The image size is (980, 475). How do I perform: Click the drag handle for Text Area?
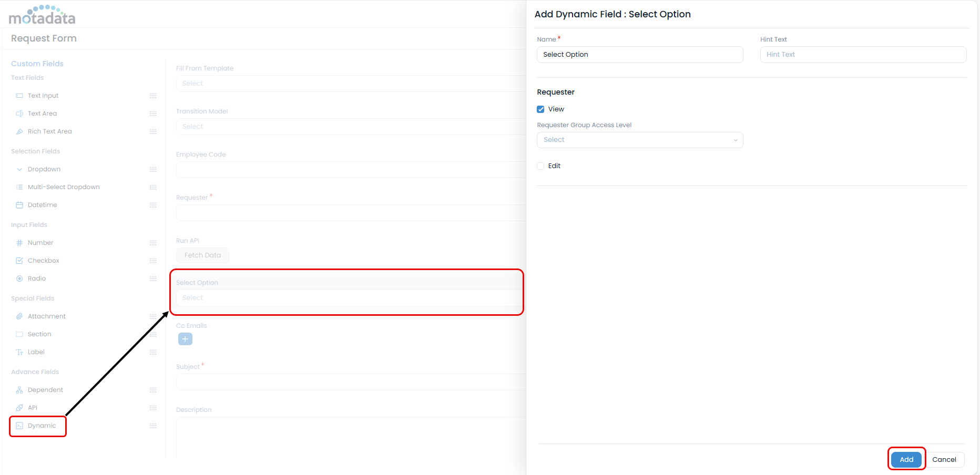[x=153, y=113]
